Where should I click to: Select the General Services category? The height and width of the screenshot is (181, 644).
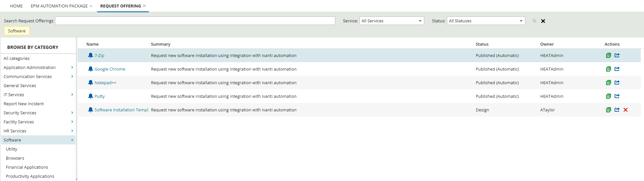tap(20, 85)
